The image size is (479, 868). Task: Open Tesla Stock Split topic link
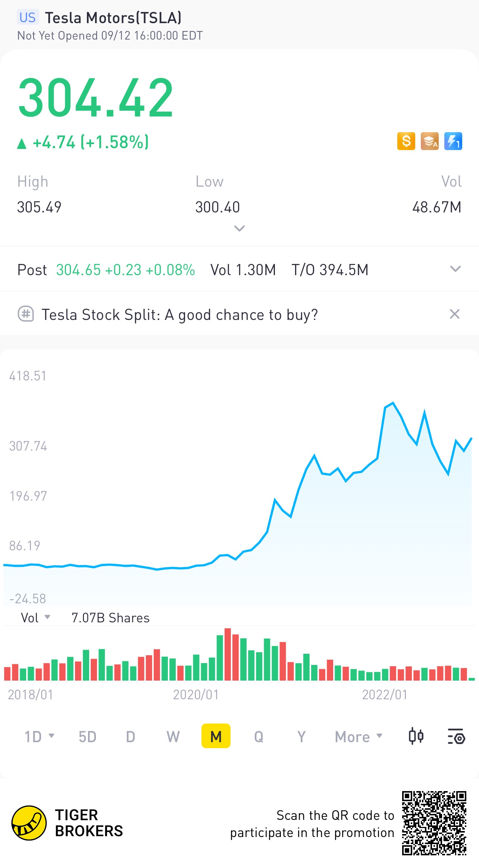pyautogui.click(x=179, y=315)
